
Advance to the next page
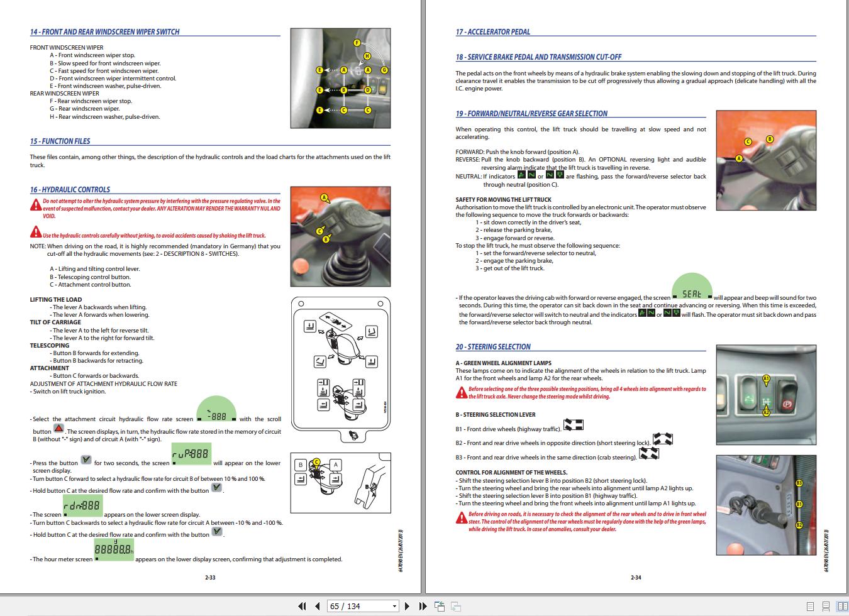pos(408,606)
